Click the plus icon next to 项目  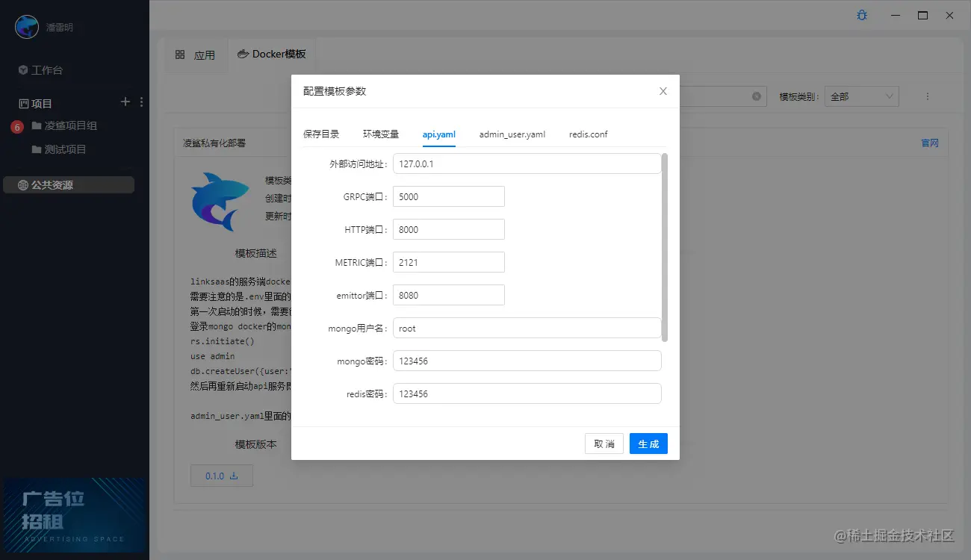click(x=125, y=102)
